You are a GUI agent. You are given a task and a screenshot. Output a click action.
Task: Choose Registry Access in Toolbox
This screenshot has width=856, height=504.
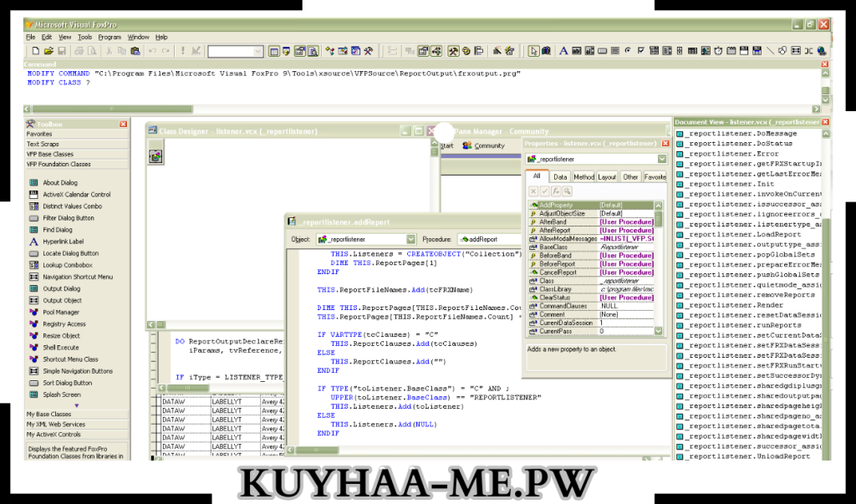tap(64, 323)
